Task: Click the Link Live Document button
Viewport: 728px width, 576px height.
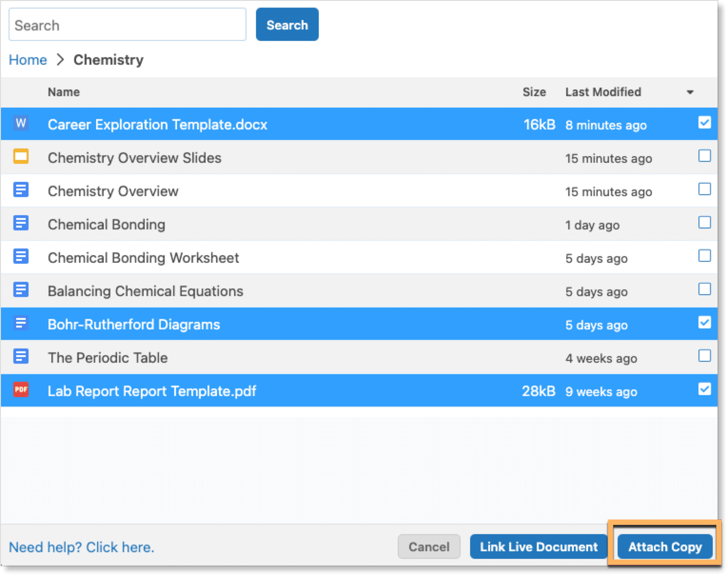Action: click(539, 547)
